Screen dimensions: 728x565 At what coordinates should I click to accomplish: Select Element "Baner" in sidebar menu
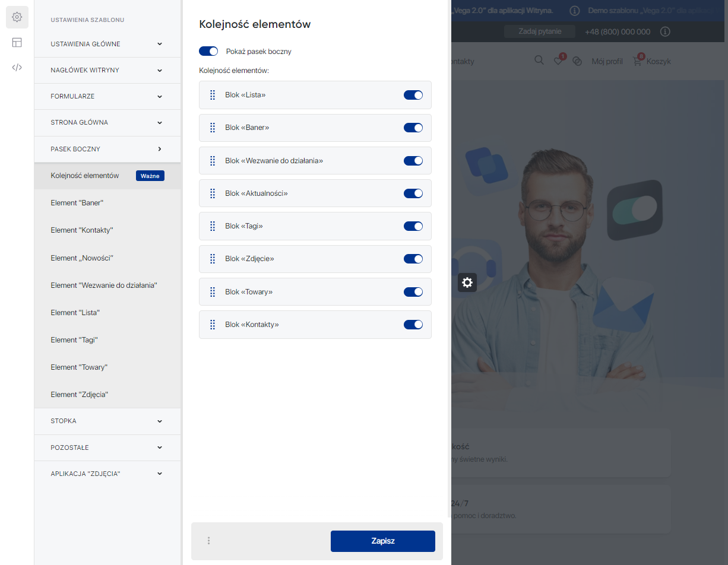(x=77, y=203)
